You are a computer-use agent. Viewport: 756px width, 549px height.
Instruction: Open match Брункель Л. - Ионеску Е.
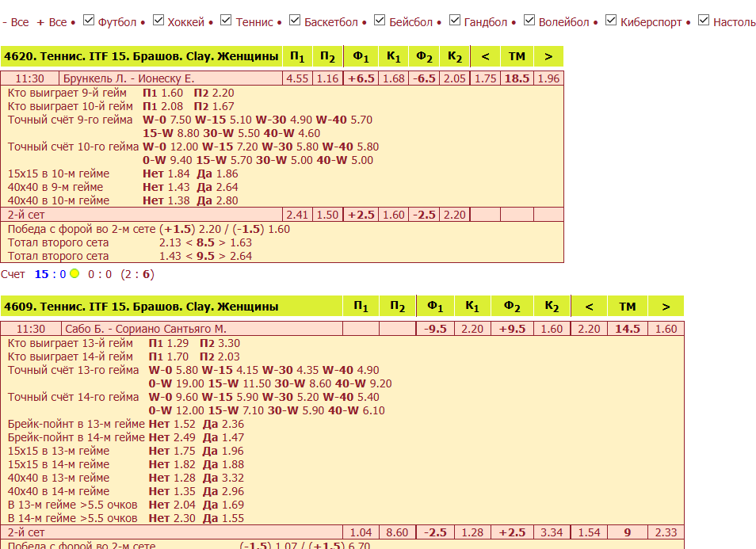[128, 78]
